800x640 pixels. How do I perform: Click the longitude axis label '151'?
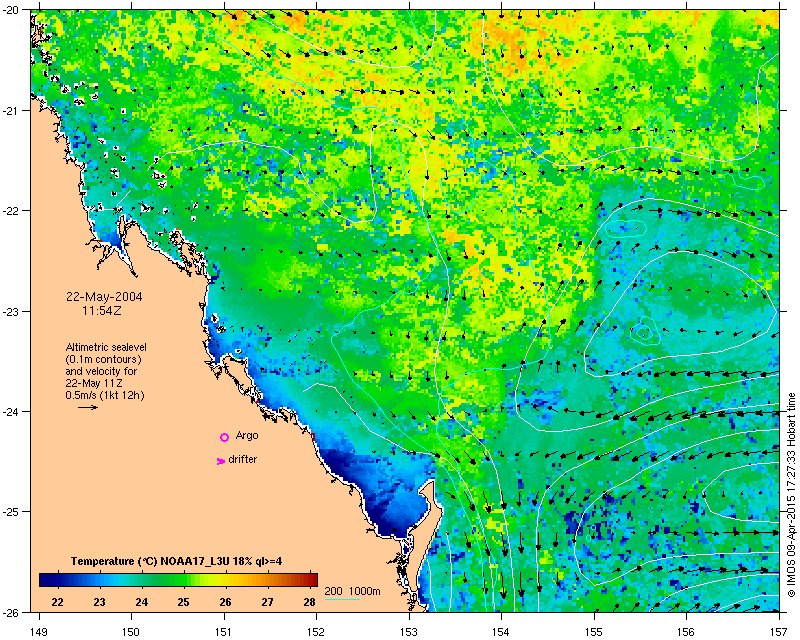point(224,632)
